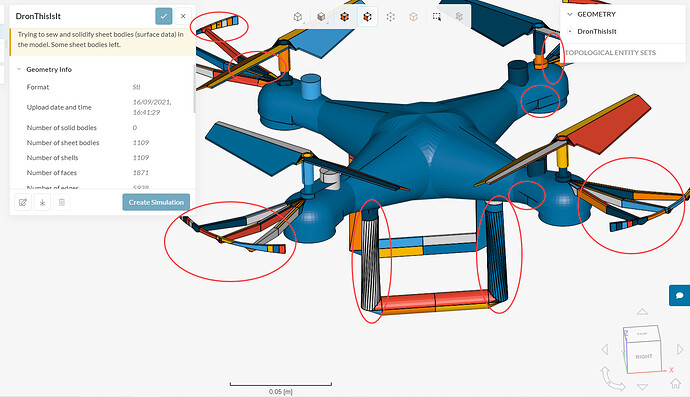Toggle the face selection cube mode

[x=367, y=17]
